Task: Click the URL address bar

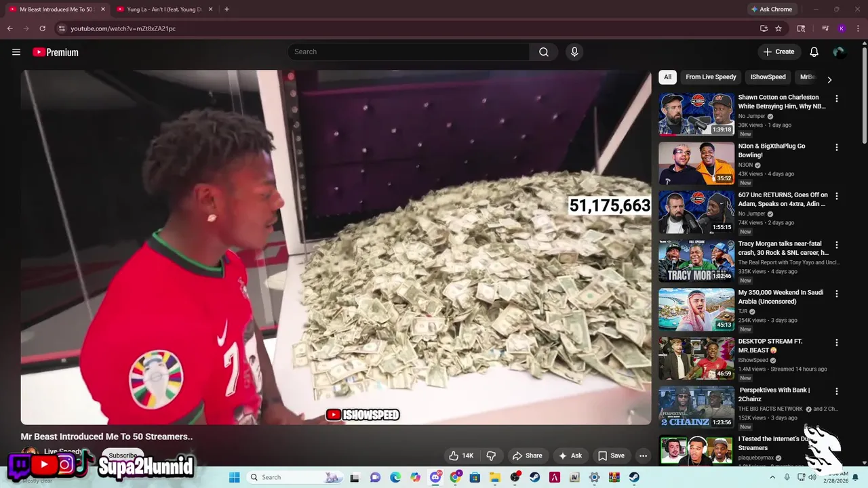Action: click(407, 28)
